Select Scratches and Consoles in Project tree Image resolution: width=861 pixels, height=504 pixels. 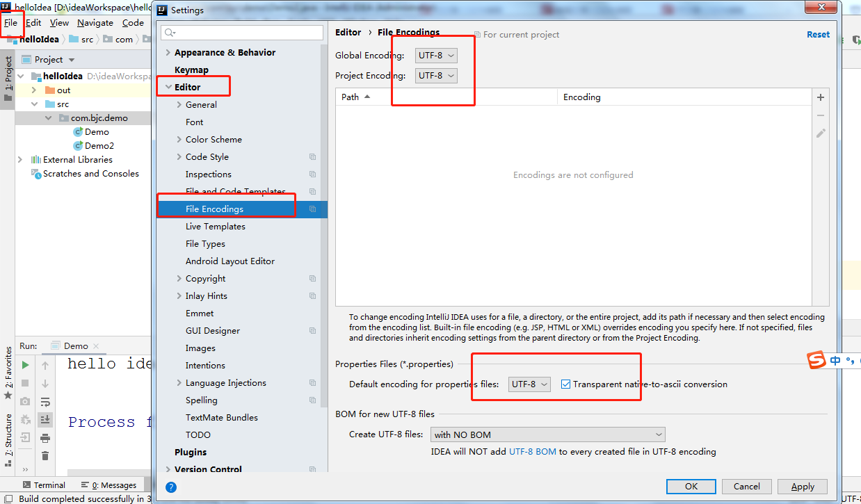coord(91,174)
